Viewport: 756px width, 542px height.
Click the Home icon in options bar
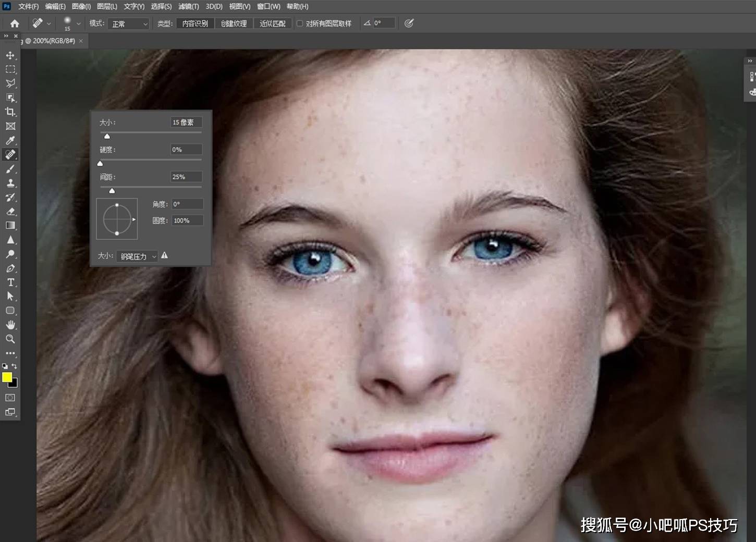click(x=15, y=23)
